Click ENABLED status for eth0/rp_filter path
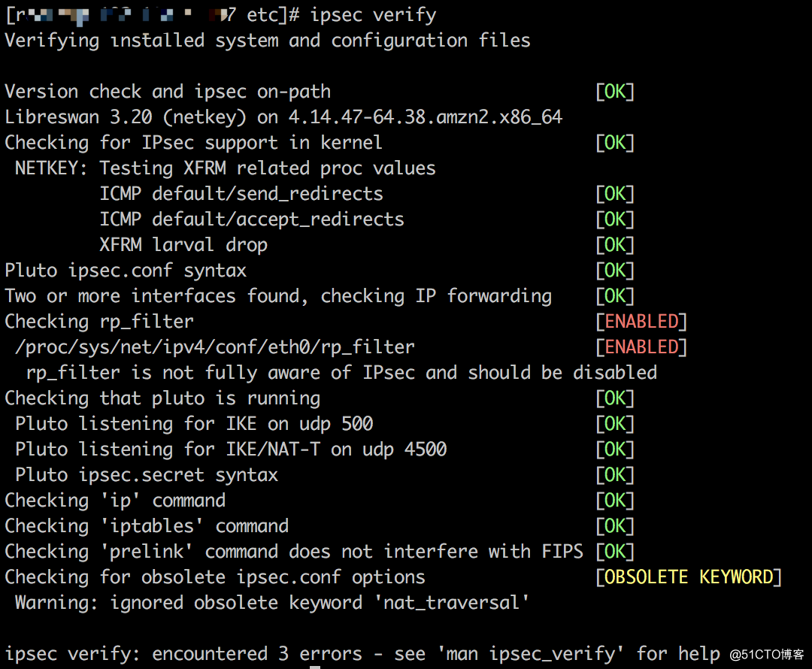Image resolution: width=812 pixels, height=669 pixels. click(x=641, y=347)
